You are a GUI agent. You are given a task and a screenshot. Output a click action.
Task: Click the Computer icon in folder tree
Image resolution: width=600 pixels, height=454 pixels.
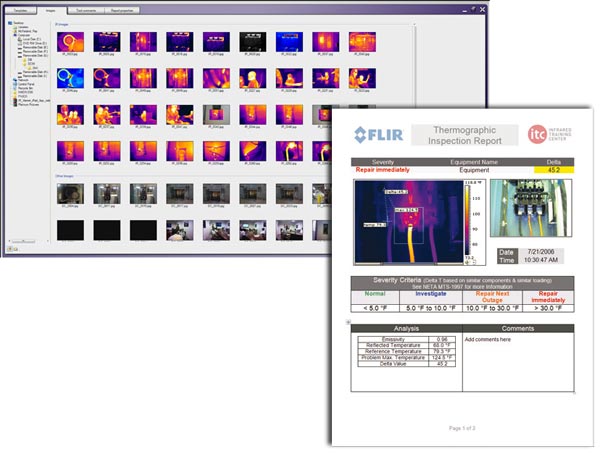(15, 35)
